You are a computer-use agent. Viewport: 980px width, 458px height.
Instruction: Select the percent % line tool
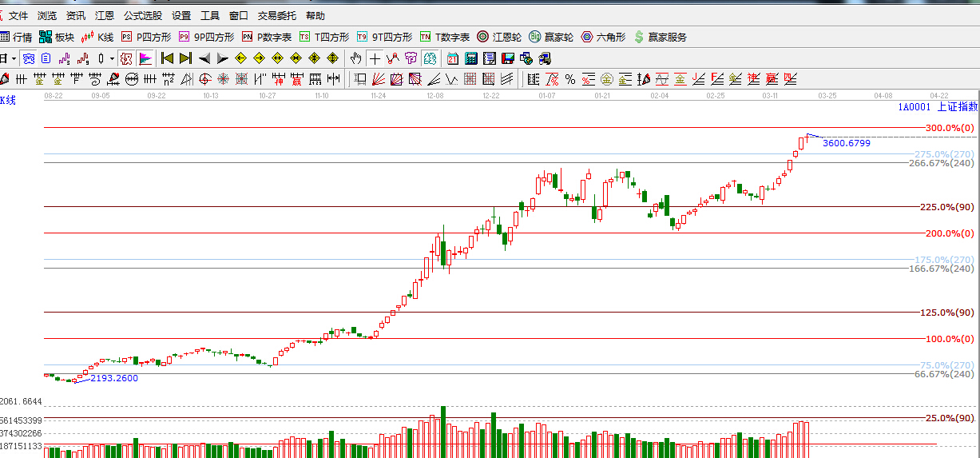click(x=570, y=79)
